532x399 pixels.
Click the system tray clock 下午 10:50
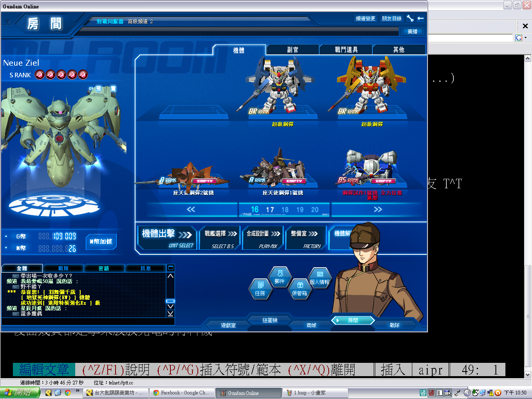515,393
